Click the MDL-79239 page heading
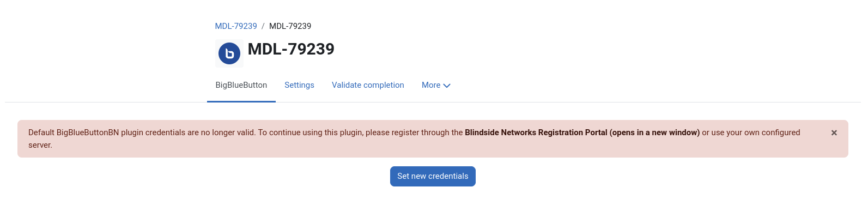Image resolution: width=868 pixels, height=211 pixels. point(291,49)
